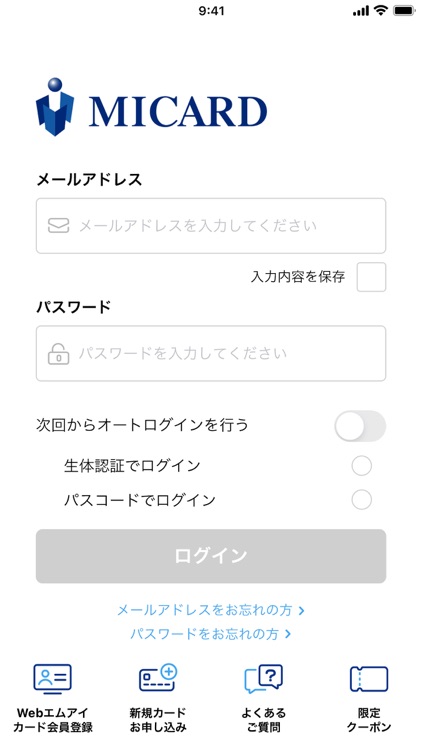Viewport: 422px width, 750px height.
Task: Open the 限定クーポン coupon icon
Action: click(369, 679)
